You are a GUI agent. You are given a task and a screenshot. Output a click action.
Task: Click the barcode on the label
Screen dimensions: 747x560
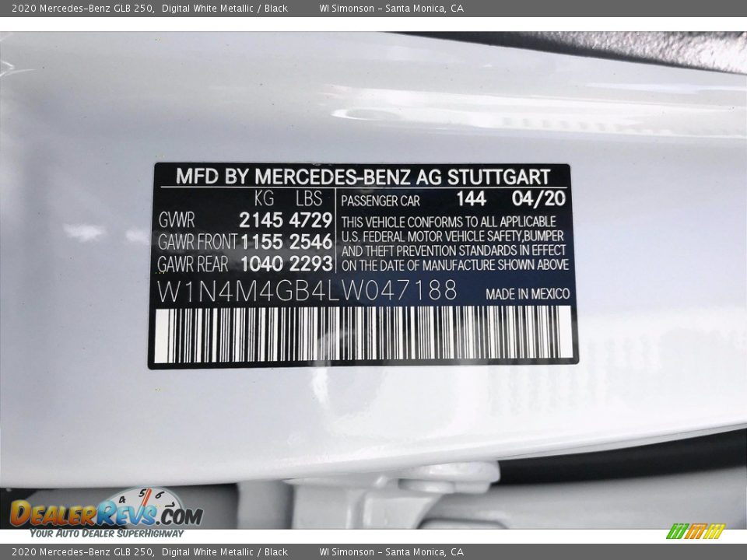click(x=363, y=334)
